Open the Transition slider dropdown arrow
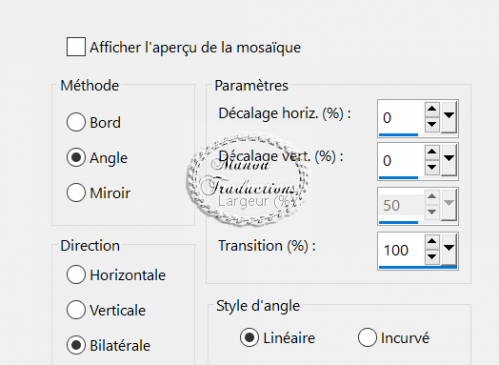Screen dimensions: 499x365 [449, 249]
